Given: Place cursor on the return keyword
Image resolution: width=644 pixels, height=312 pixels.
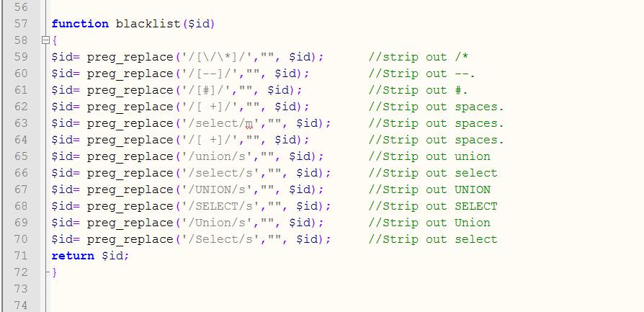Looking at the screenshot, I should click(73, 256).
